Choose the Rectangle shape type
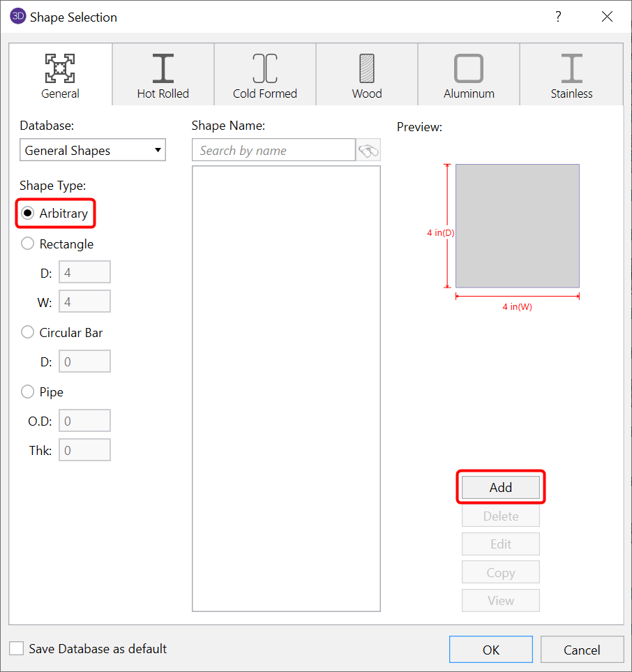Image resolution: width=632 pixels, height=672 pixels. pyautogui.click(x=27, y=244)
